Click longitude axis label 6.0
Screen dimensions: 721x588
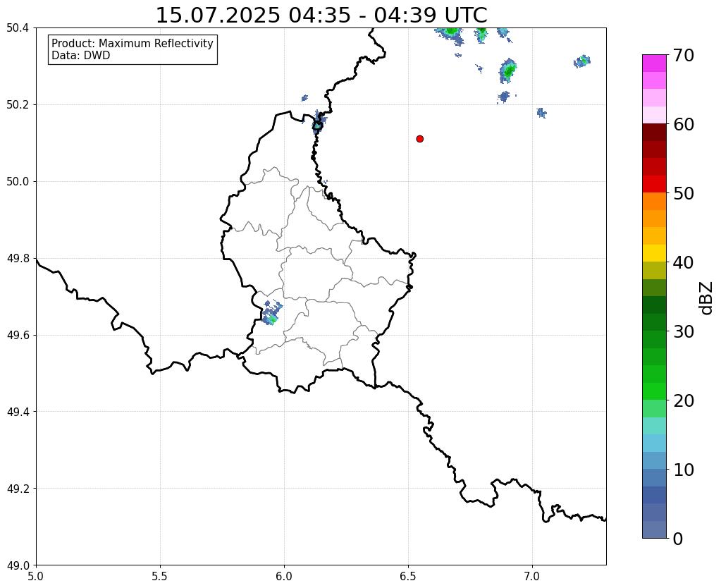click(x=284, y=577)
